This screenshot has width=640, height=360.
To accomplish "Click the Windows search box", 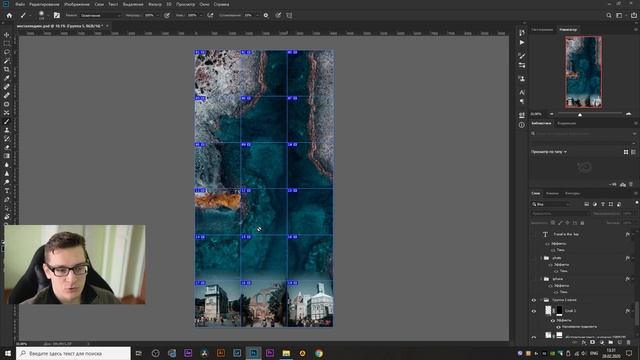I will pyautogui.click(x=73, y=353).
